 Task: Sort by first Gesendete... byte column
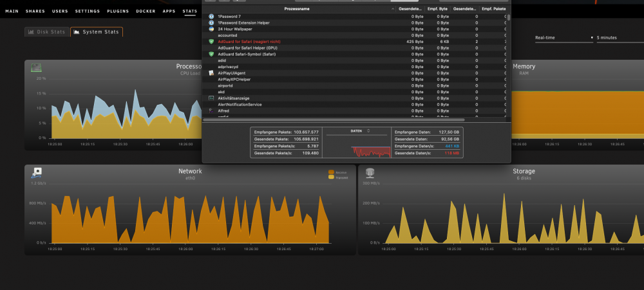pyautogui.click(x=410, y=8)
